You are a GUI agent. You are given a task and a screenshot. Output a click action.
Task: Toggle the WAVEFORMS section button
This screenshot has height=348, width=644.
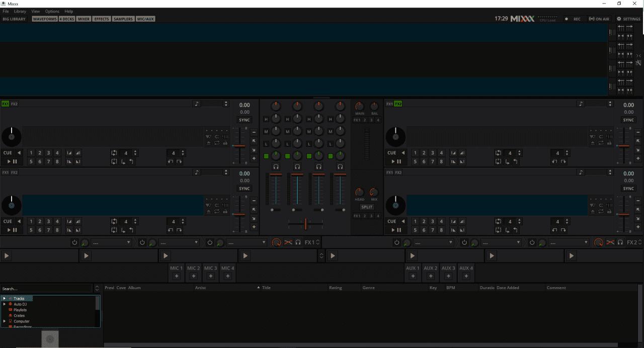click(x=45, y=19)
